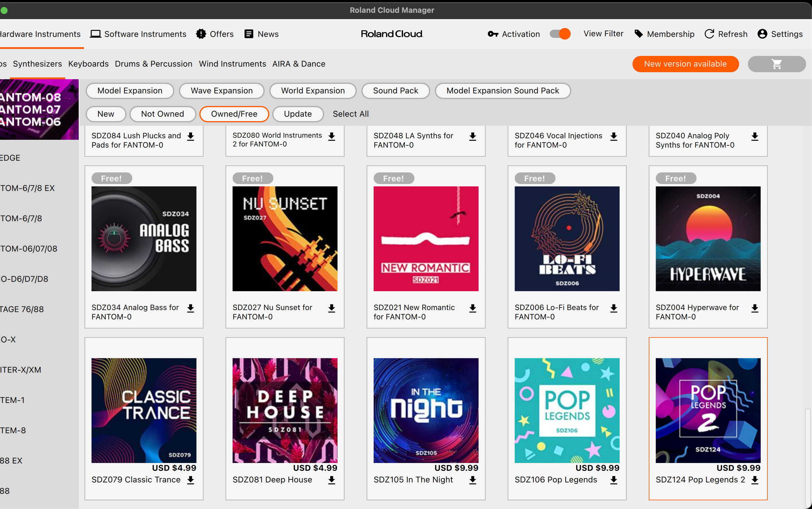Open the Pop Legends 2 artwork
Viewport: 812px width, 509px height.
[708, 410]
